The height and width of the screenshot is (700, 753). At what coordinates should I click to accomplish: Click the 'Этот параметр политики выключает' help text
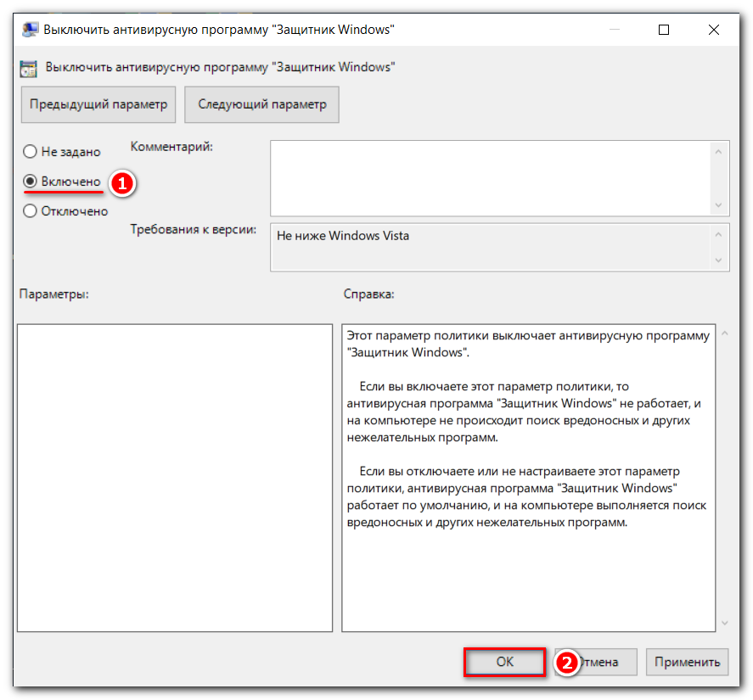[x=528, y=344]
